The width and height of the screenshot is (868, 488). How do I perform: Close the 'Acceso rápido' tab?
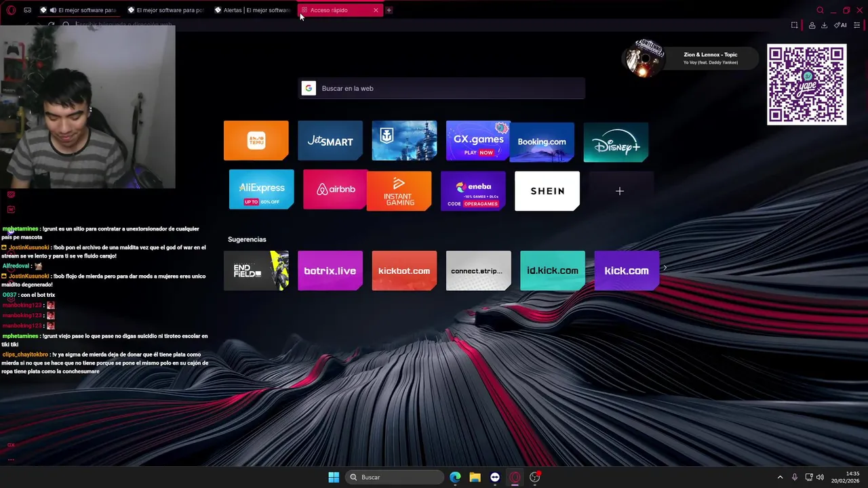pos(376,10)
